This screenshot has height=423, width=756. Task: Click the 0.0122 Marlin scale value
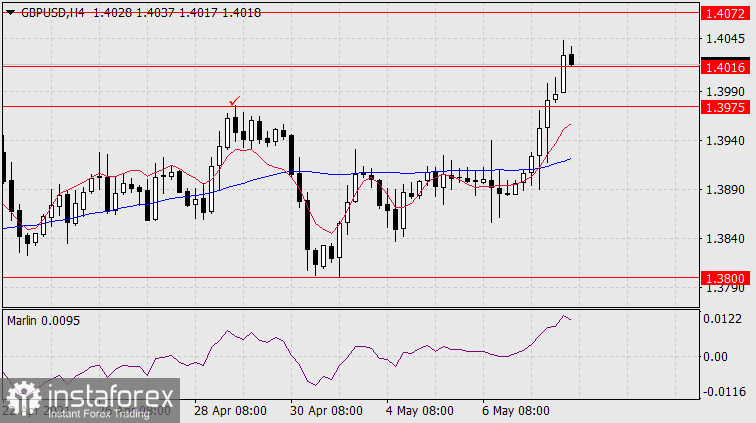[x=722, y=319]
